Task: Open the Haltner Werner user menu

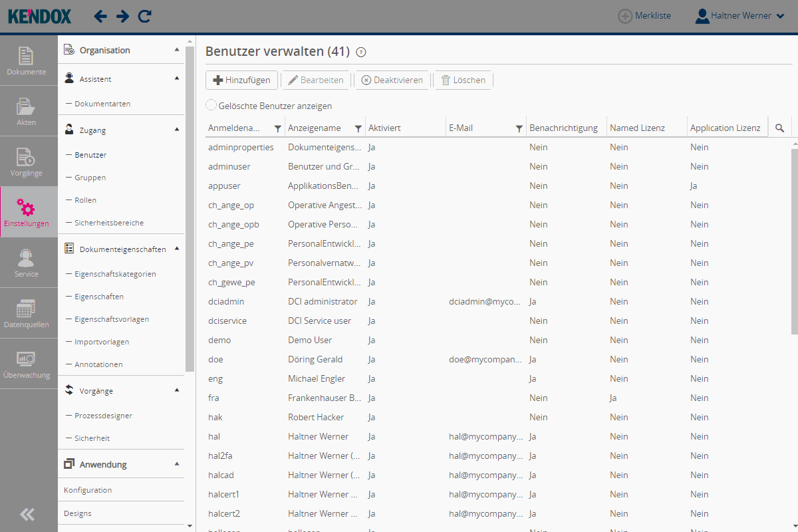Action: click(740, 16)
